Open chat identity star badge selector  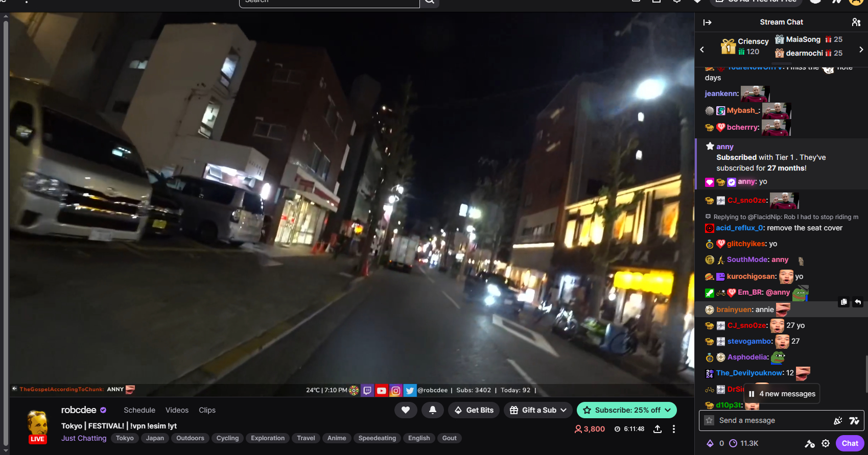pos(709,420)
